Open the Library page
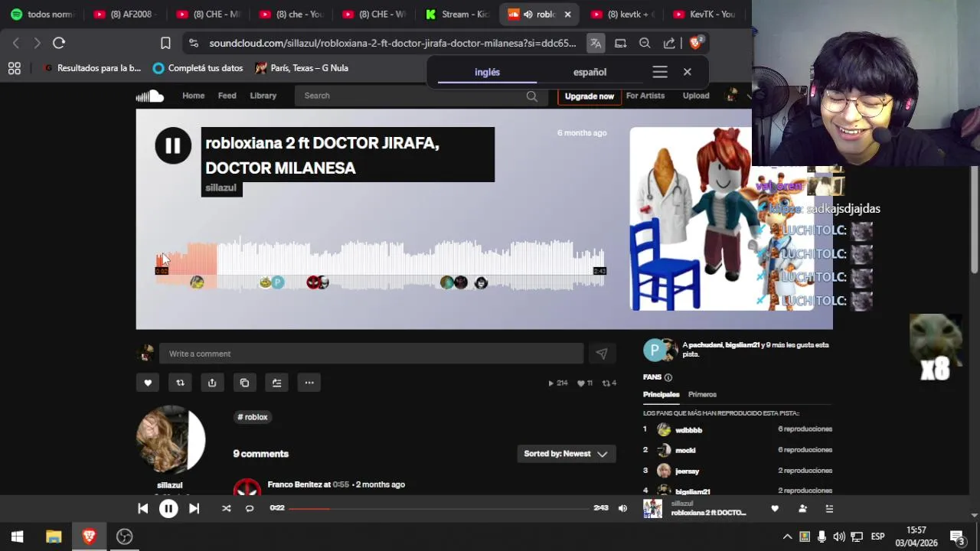 tap(263, 96)
